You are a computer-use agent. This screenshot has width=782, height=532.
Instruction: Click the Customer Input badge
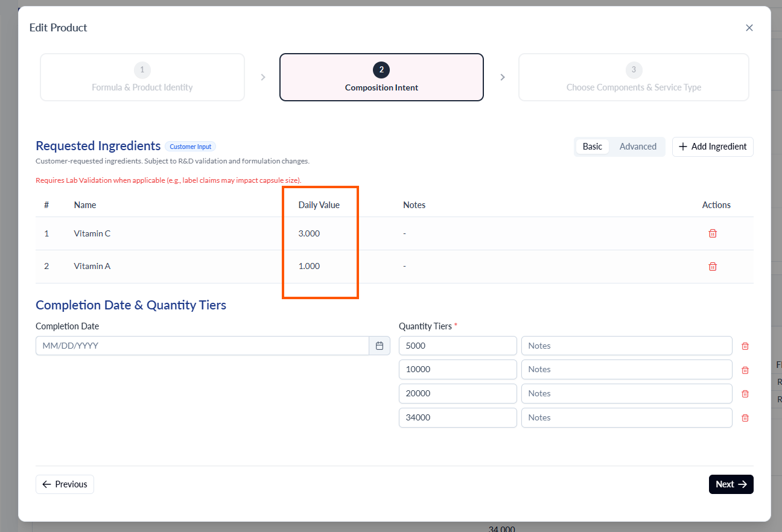190,147
